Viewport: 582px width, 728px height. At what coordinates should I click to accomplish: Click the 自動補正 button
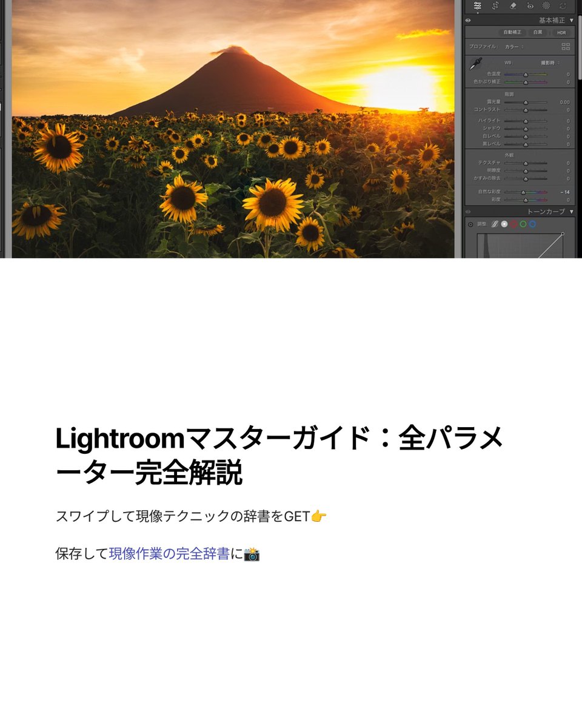tap(512, 32)
